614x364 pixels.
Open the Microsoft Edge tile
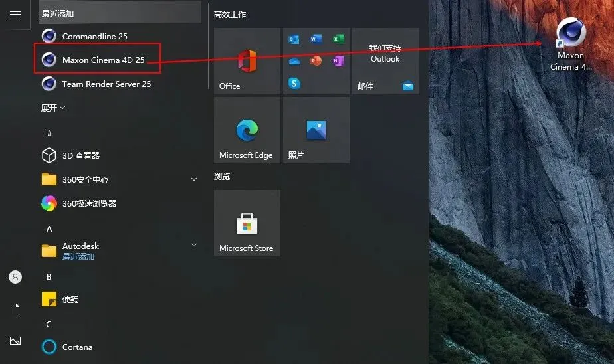(x=247, y=130)
